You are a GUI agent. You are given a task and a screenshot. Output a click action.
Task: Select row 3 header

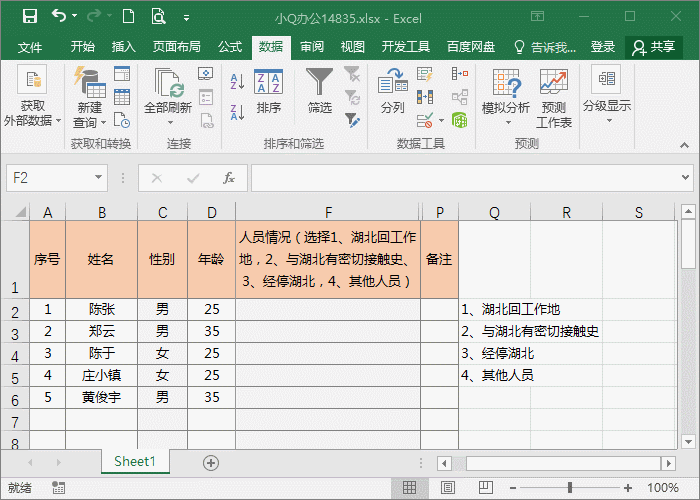coord(15,333)
